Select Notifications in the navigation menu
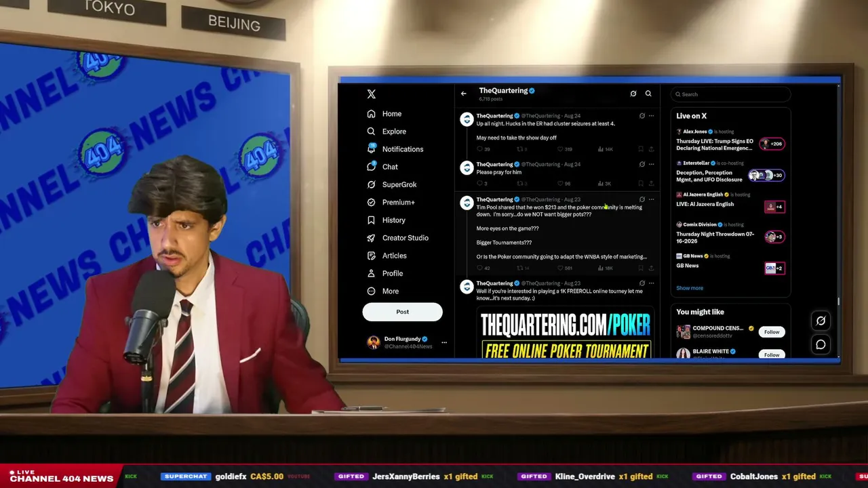868x488 pixels. point(403,149)
